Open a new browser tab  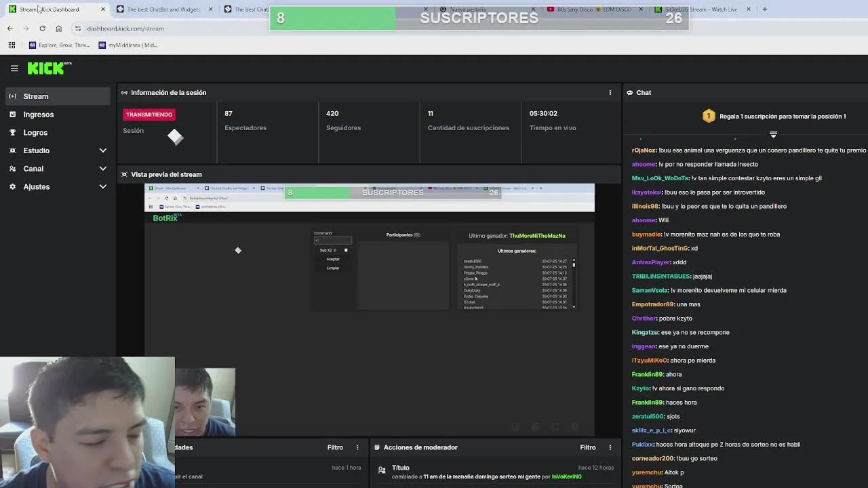(x=764, y=9)
